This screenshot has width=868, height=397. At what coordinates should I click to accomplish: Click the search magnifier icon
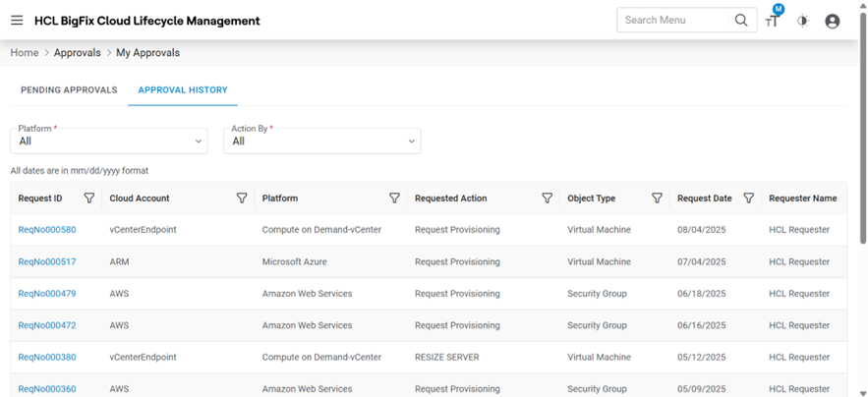[x=741, y=21]
